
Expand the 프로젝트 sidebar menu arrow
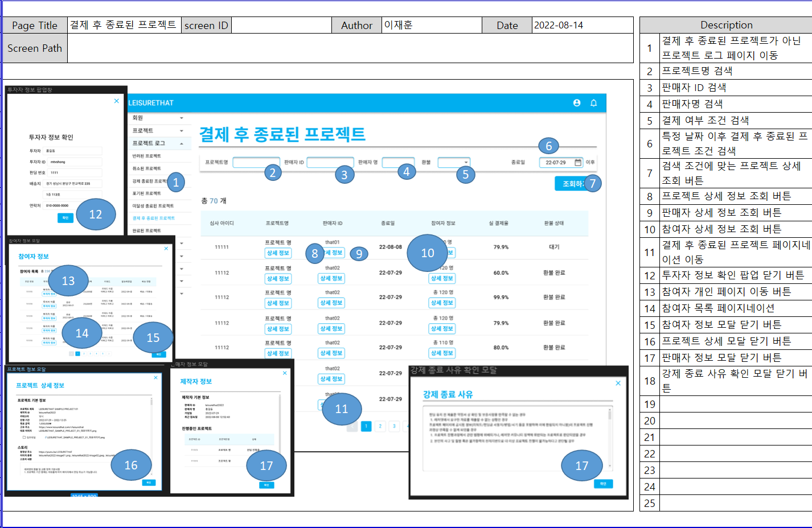[182, 131]
